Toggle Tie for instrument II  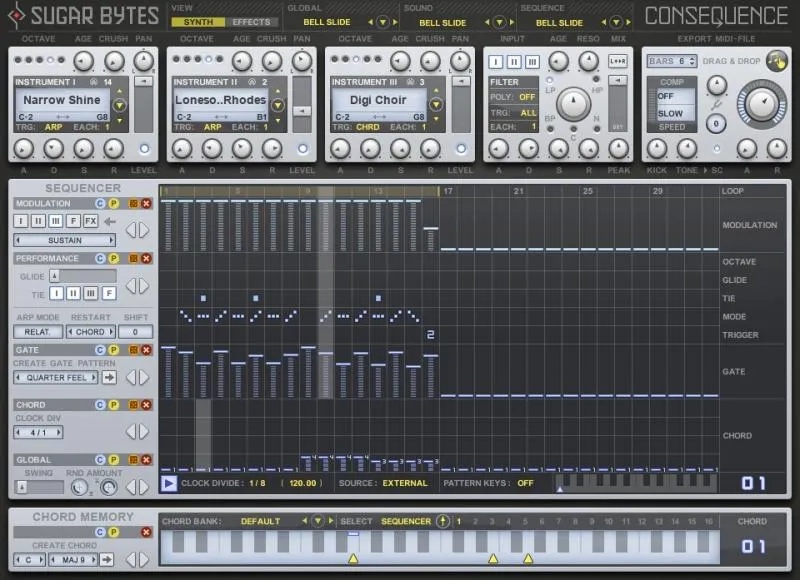(73, 293)
